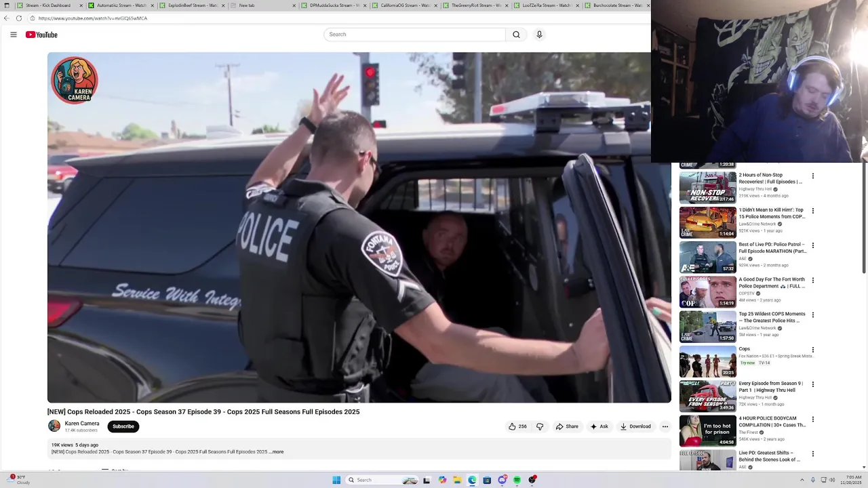Open network and volume quick settings
This screenshot has width=868, height=488.
coord(828,480)
